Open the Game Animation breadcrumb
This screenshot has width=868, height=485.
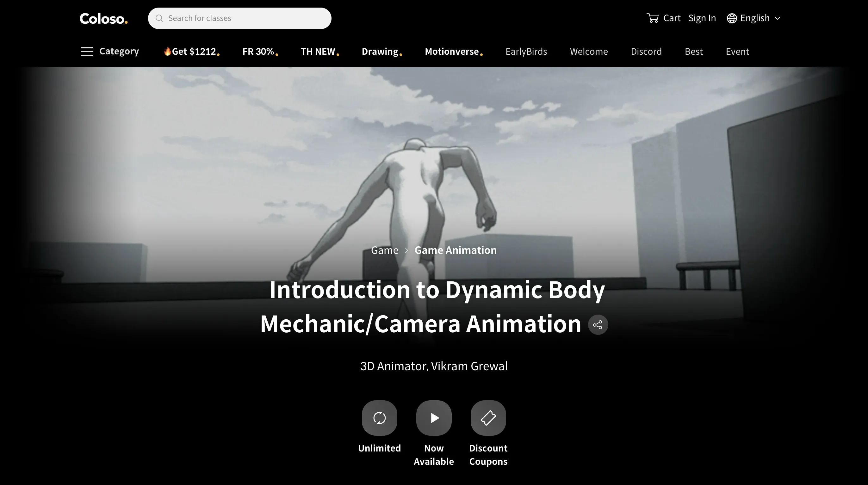[455, 250]
